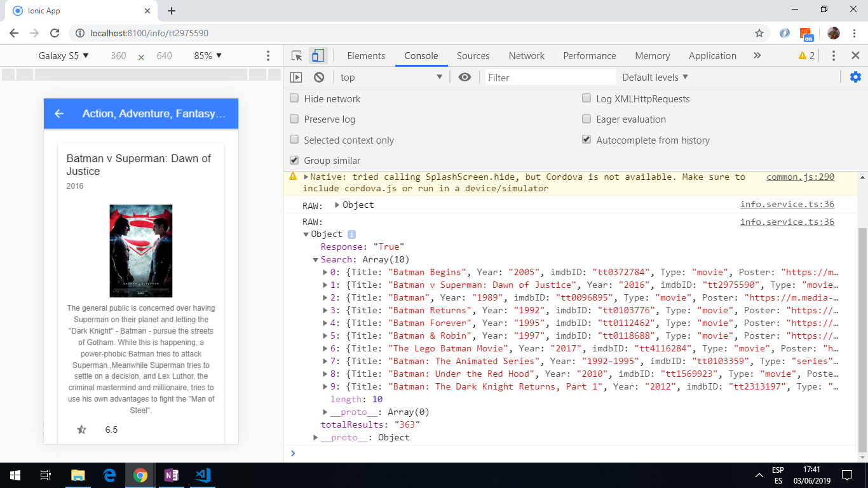This screenshot has height=488, width=868.
Task: Expand Batman Begins array entry
Action: click(325, 273)
